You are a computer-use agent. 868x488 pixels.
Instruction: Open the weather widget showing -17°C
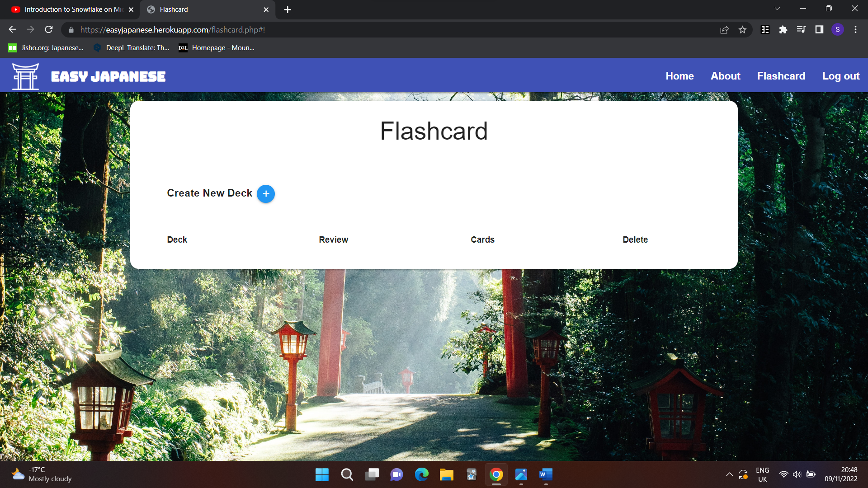42,474
